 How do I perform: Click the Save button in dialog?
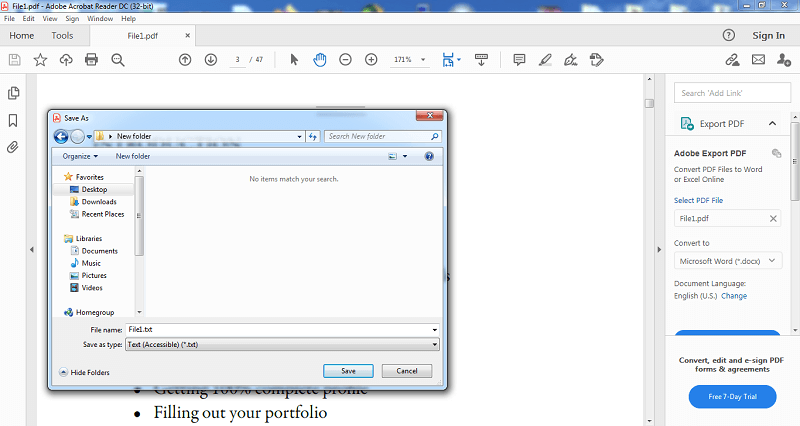pos(341,371)
